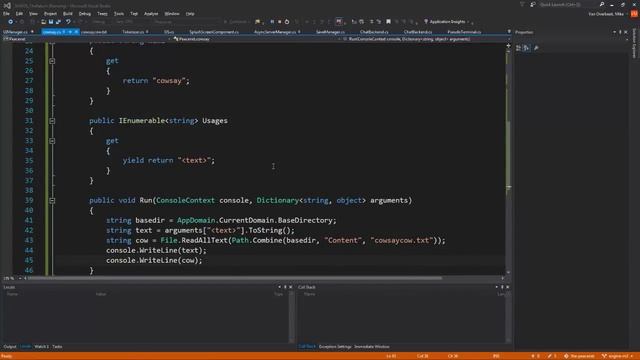Click the bookmark icon in toolbar
This screenshot has height=360, width=640.
pos(389,22)
